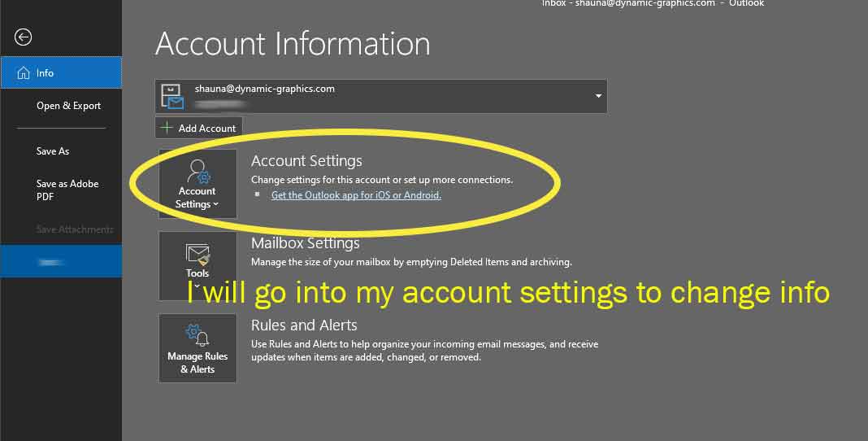Open Manage Rules & Alerts

pos(197,348)
